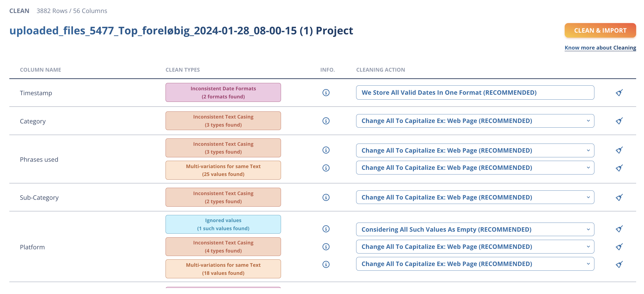Click the info icon for Timestamp row
This screenshot has height=294, width=644.
click(326, 93)
